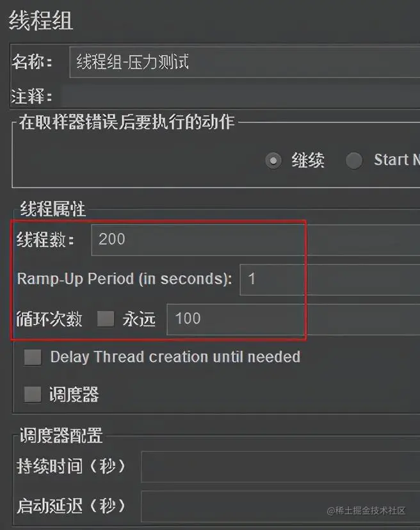
Task: Check Delay Thread creation until needed
Action: [x=33, y=357]
